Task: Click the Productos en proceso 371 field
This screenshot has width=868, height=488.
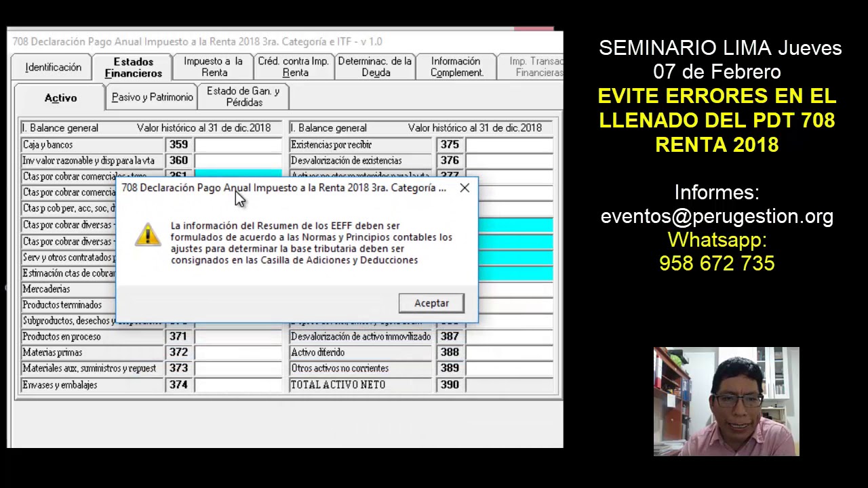Action: tap(238, 336)
